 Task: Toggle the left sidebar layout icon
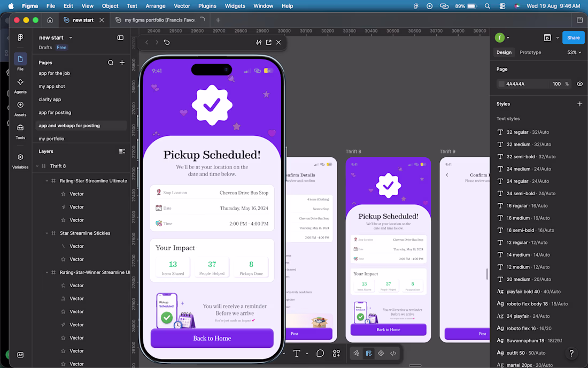point(120,37)
